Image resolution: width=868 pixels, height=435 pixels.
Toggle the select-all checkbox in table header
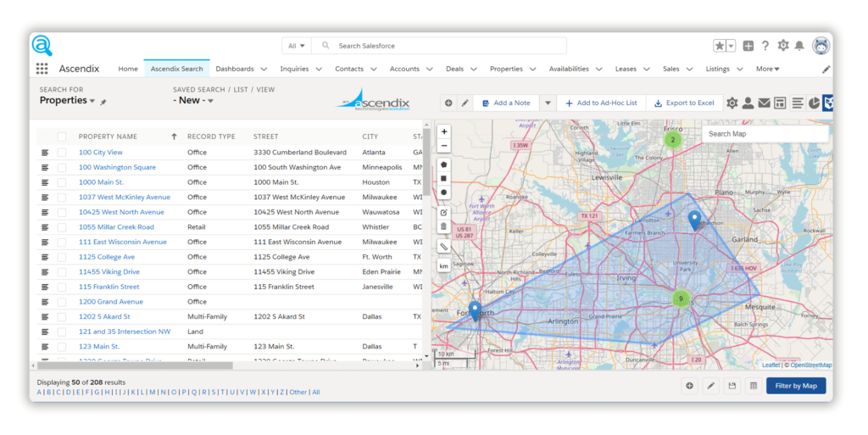(x=61, y=137)
